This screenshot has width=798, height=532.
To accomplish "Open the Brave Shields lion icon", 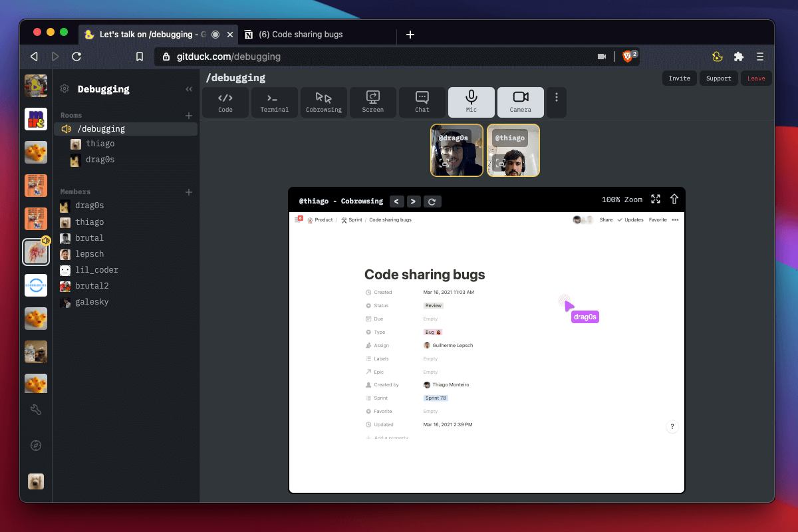I will coord(627,57).
